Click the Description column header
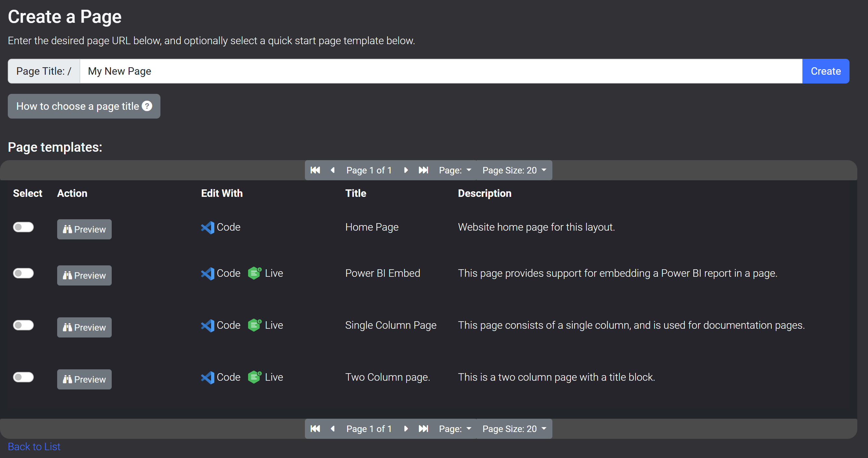868x458 pixels. (484, 193)
